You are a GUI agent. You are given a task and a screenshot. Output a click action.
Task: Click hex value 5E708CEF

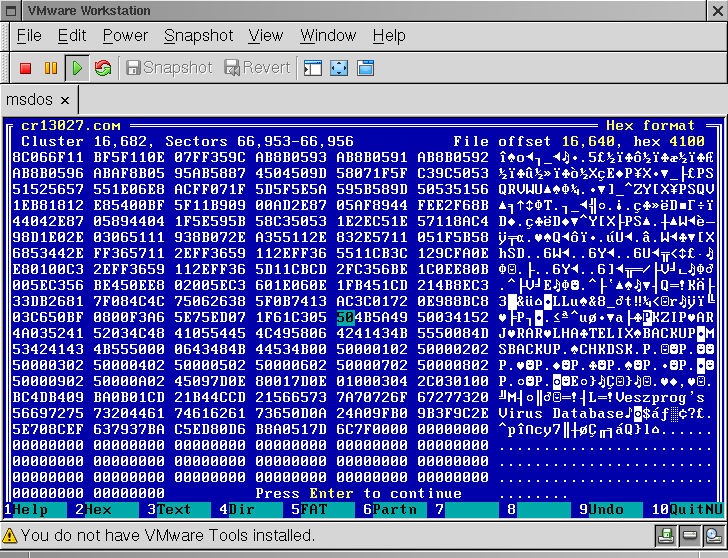48,430
